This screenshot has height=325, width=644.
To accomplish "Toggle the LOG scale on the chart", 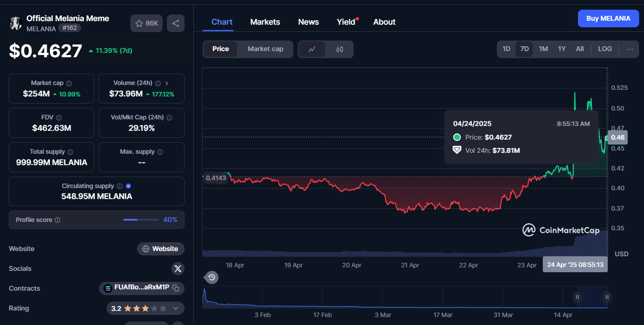I will [604, 49].
